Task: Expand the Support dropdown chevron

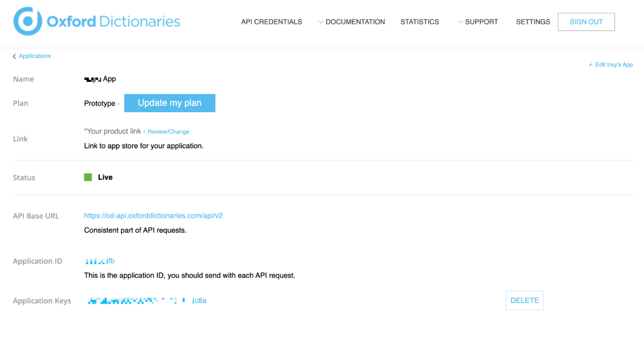Action: point(460,22)
